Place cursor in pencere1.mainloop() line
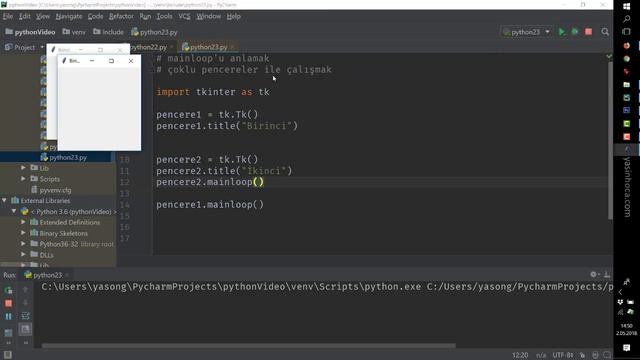The height and width of the screenshot is (360, 640). click(210, 204)
